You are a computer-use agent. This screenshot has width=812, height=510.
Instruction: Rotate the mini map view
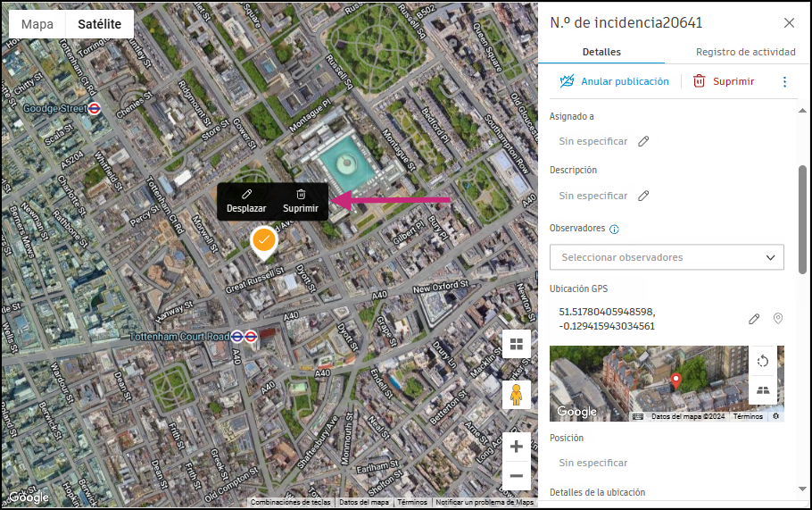click(x=763, y=361)
